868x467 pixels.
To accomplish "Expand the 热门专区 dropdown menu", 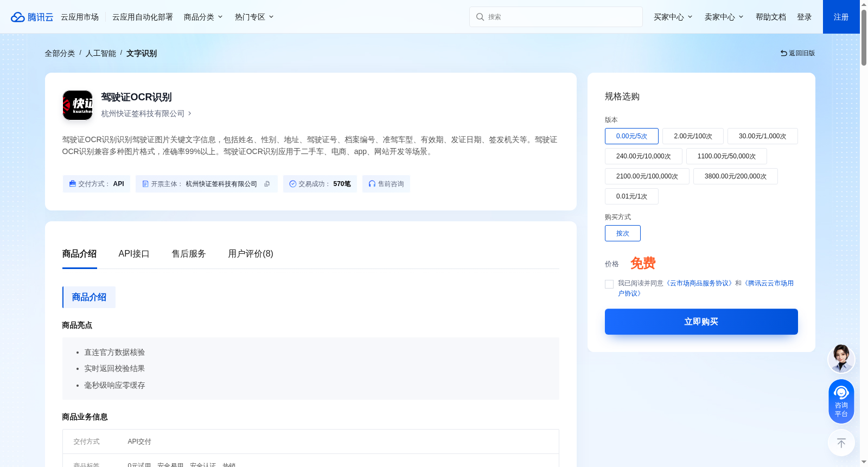I will point(254,17).
